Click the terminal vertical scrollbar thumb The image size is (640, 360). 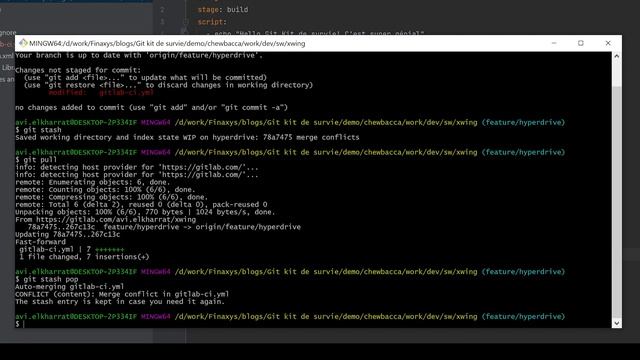point(617,201)
